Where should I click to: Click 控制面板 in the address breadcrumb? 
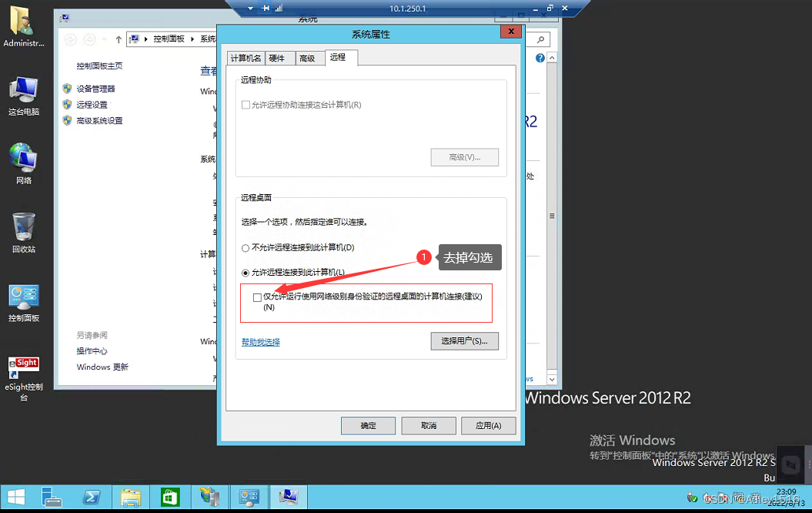point(169,39)
